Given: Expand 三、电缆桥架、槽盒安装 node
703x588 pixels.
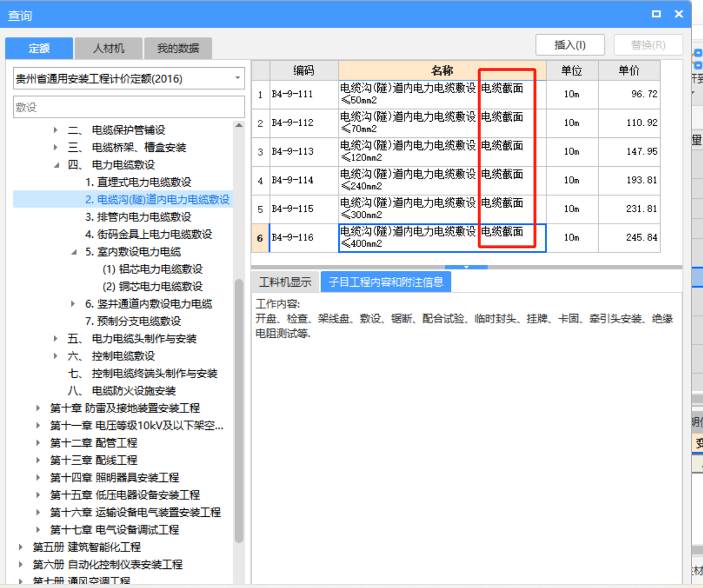Looking at the screenshot, I should [x=56, y=148].
